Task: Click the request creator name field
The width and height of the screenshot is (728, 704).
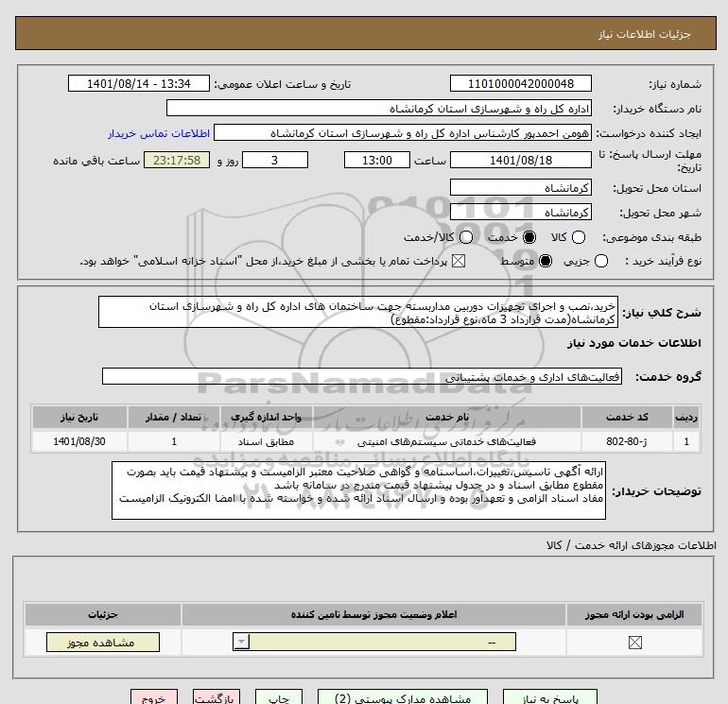Action: tap(403, 133)
